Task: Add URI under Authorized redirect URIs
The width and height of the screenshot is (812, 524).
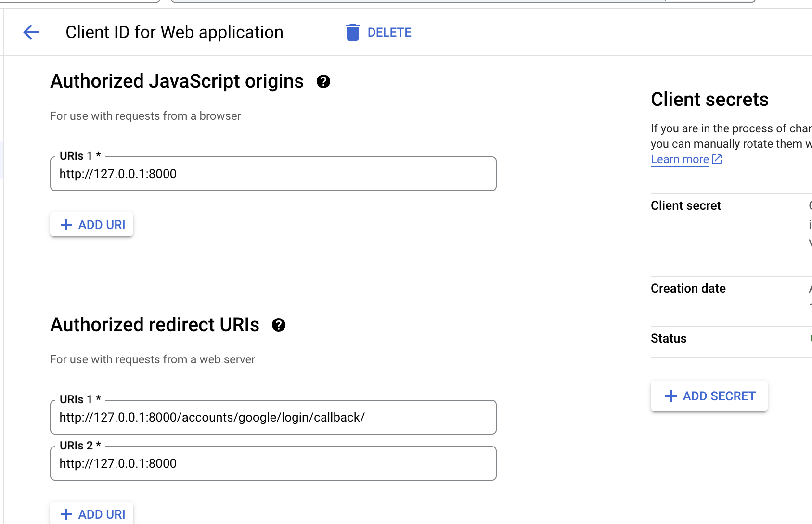Action: coord(91,513)
